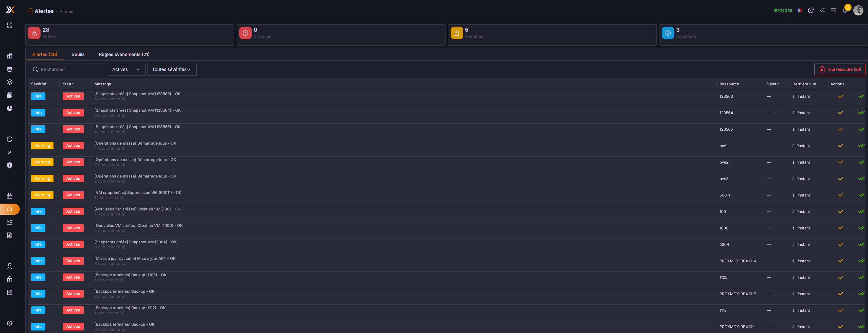
Task: Expand the sidebar with double-chevron icon
Action: click(9, 152)
